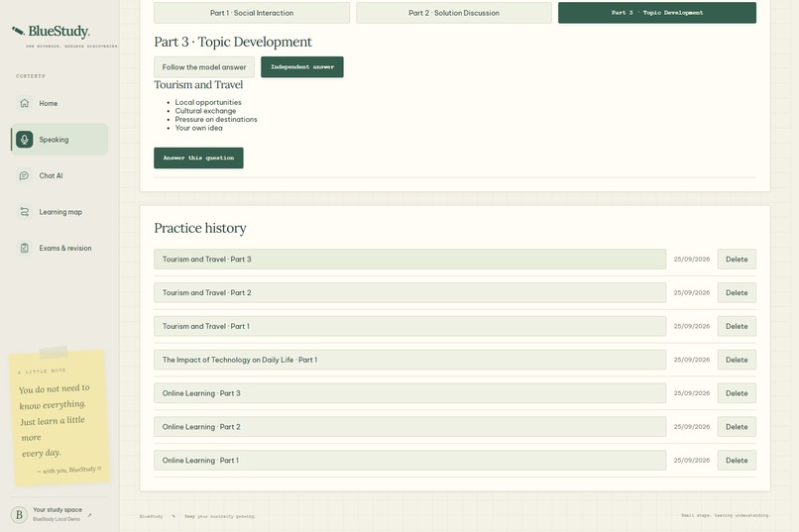Click the Your own idea bullet

tap(198, 128)
